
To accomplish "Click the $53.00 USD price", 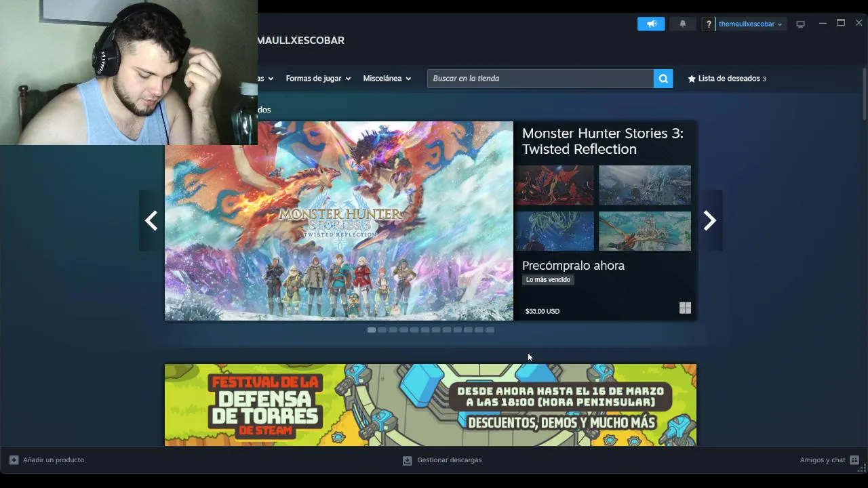I will click(542, 311).
